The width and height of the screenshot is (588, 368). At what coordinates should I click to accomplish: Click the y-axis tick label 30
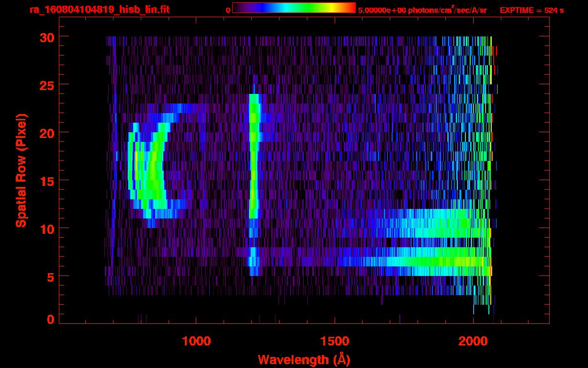pyautogui.click(x=46, y=37)
